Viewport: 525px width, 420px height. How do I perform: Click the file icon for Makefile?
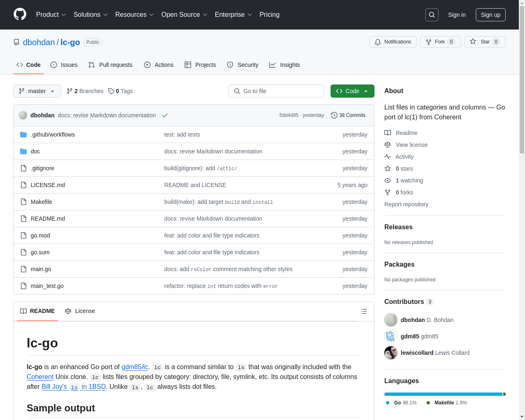23,202
